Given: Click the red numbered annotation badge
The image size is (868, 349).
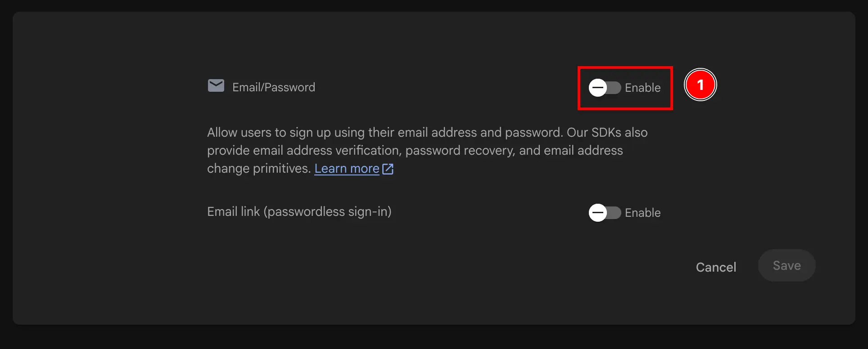Looking at the screenshot, I should [x=701, y=85].
